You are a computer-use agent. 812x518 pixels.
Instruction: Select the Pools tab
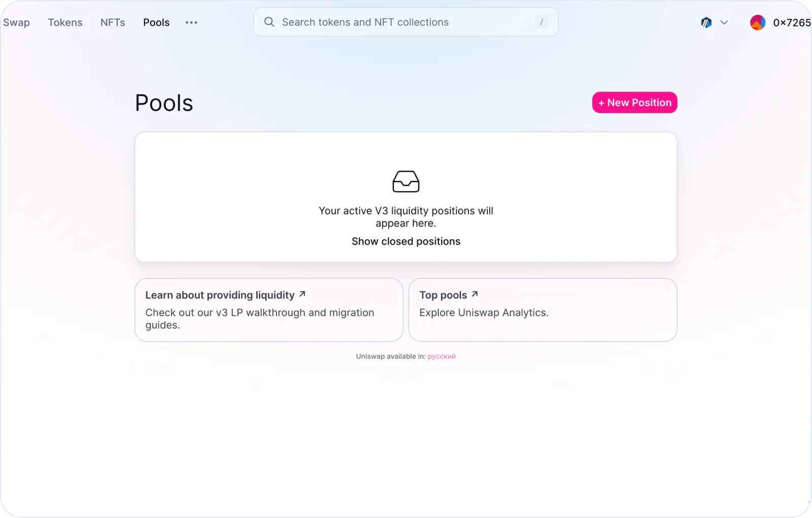click(x=156, y=22)
